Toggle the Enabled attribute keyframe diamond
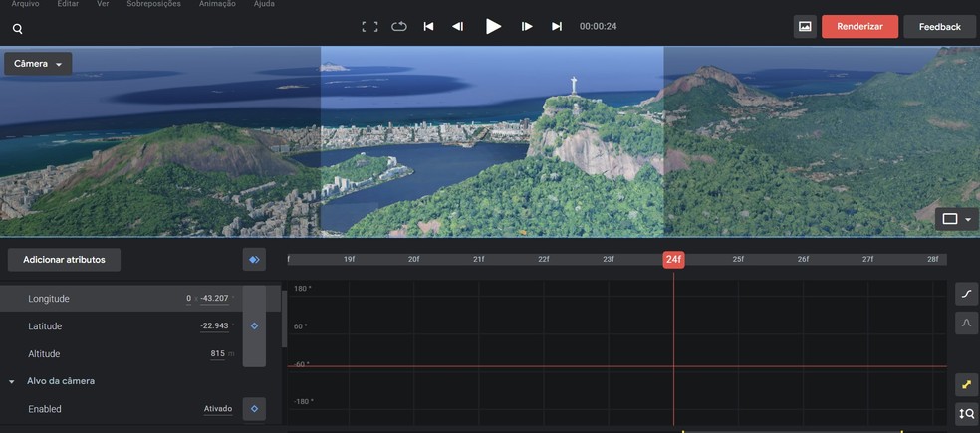The image size is (980, 433). click(x=254, y=409)
